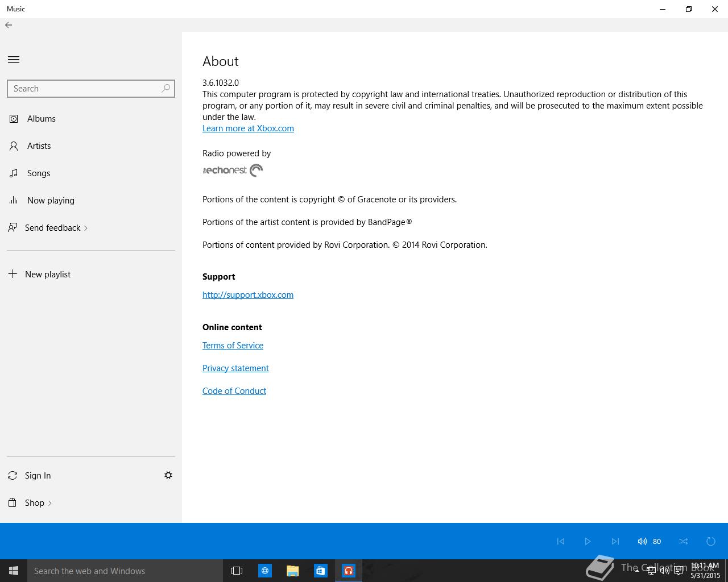Click the Shop bag icon
Viewport: 728px width, 582px height.
pyautogui.click(x=13, y=502)
